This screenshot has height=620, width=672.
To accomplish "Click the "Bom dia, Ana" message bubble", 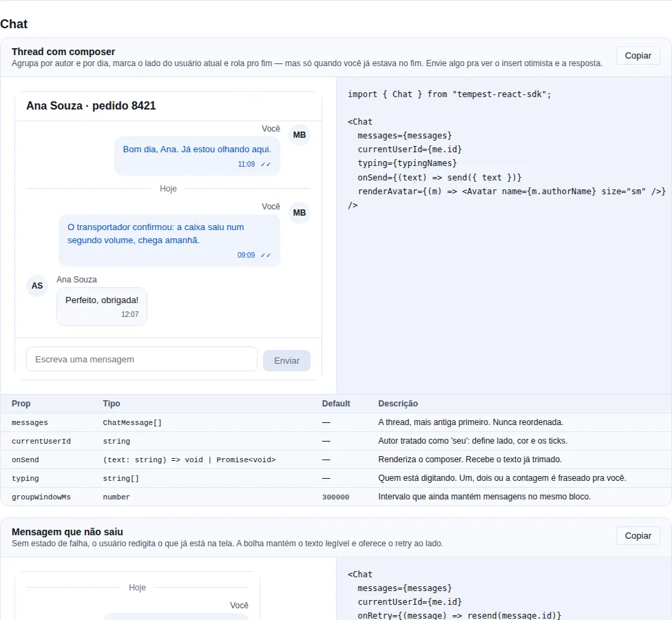I will (197, 156).
